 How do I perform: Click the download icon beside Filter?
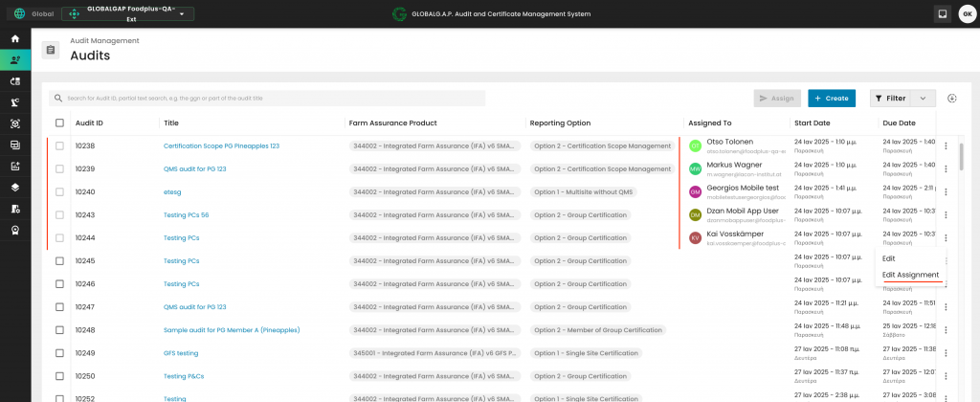tap(951, 99)
